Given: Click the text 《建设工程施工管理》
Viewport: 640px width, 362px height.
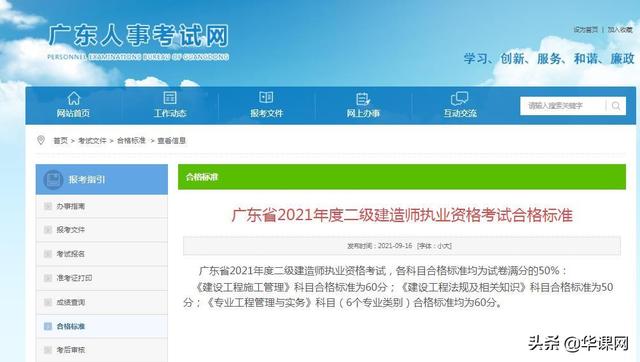Looking at the screenshot, I should (x=243, y=287).
